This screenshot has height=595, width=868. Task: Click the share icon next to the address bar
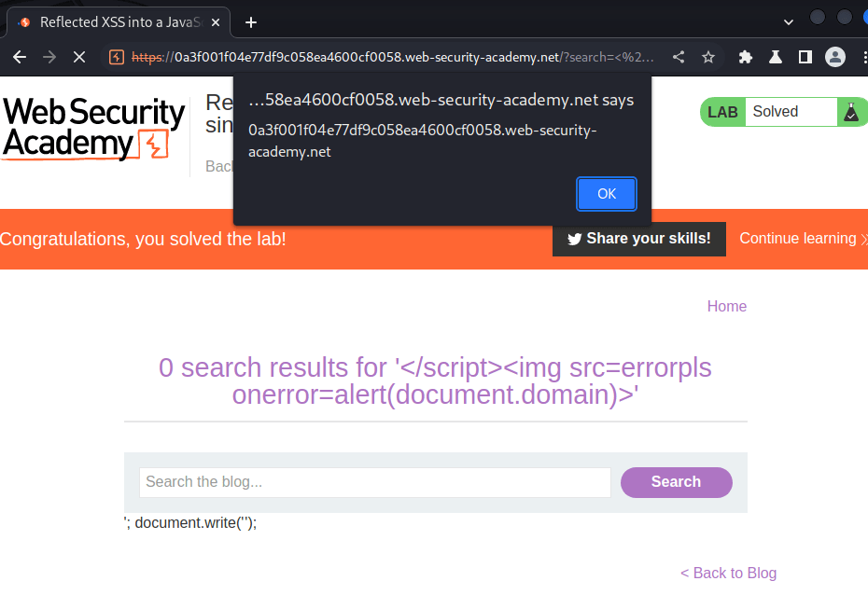tap(679, 57)
